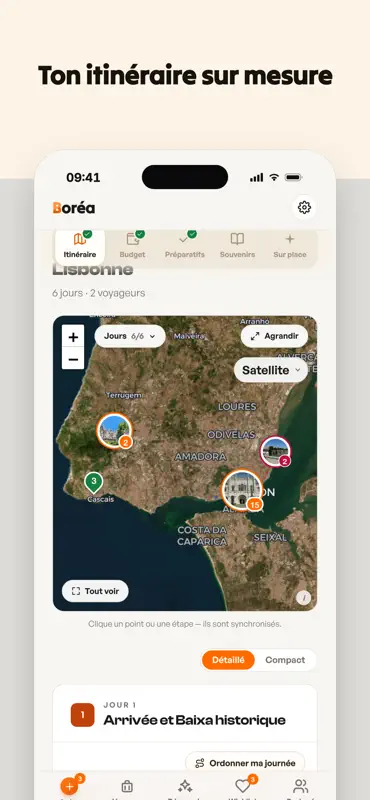Open the map info icon
The height and width of the screenshot is (800, 370).
point(304,598)
